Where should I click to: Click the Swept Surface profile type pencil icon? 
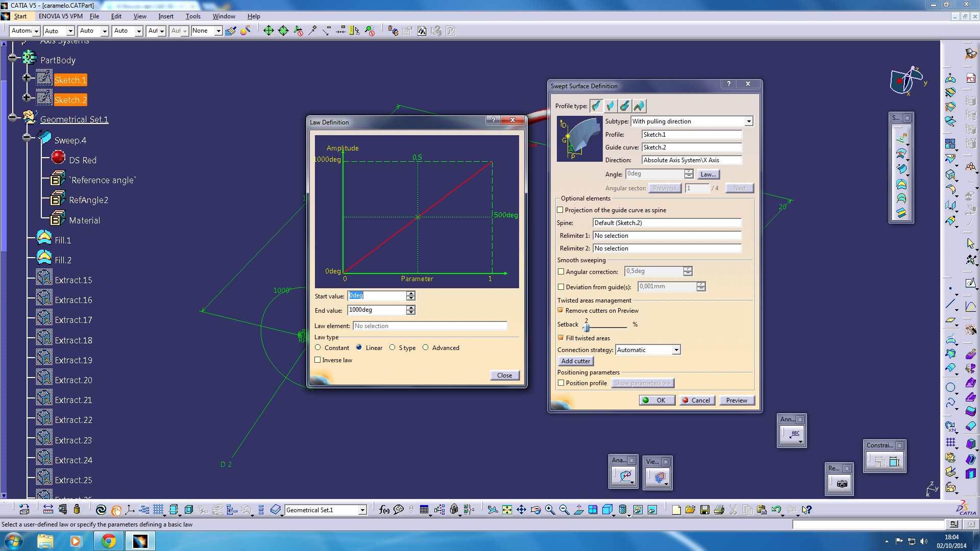596,106
